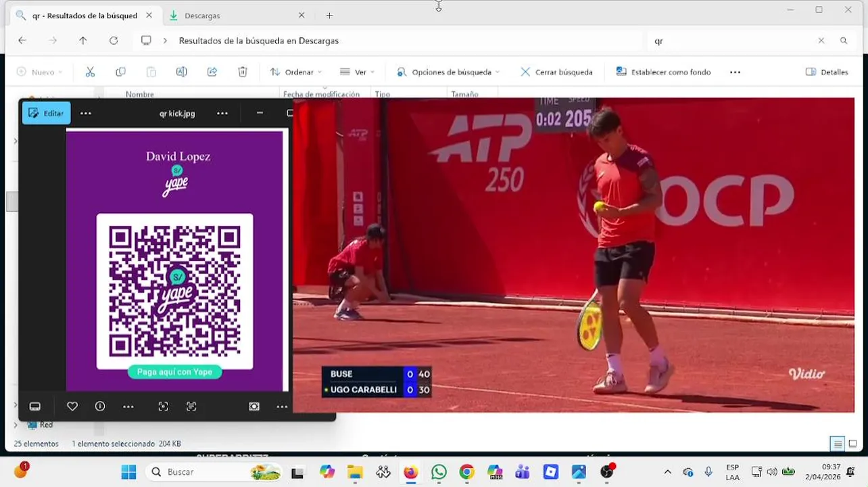
Task: Click Cerrar búsqueda
Action: pos(556,72)
